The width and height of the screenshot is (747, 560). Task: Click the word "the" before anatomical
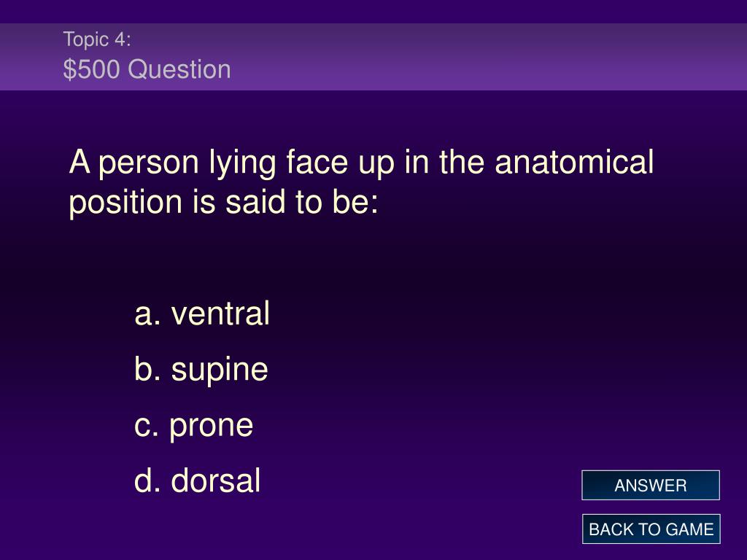point(462,162)
